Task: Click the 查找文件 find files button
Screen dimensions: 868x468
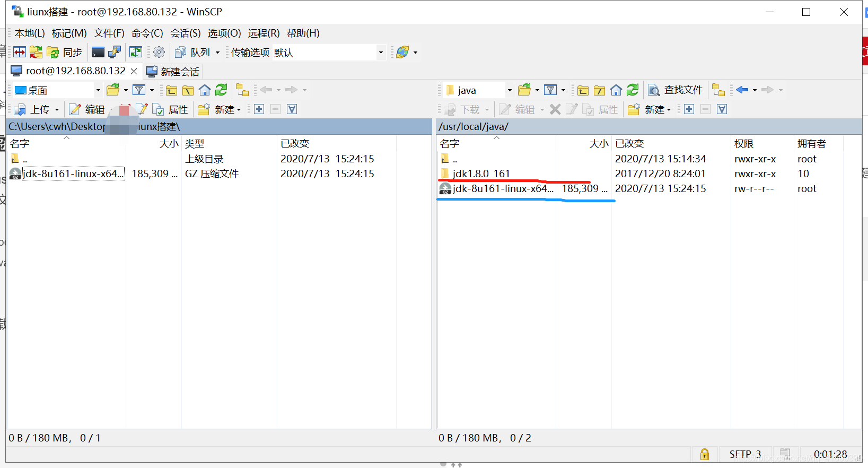Action: point(676,90)
